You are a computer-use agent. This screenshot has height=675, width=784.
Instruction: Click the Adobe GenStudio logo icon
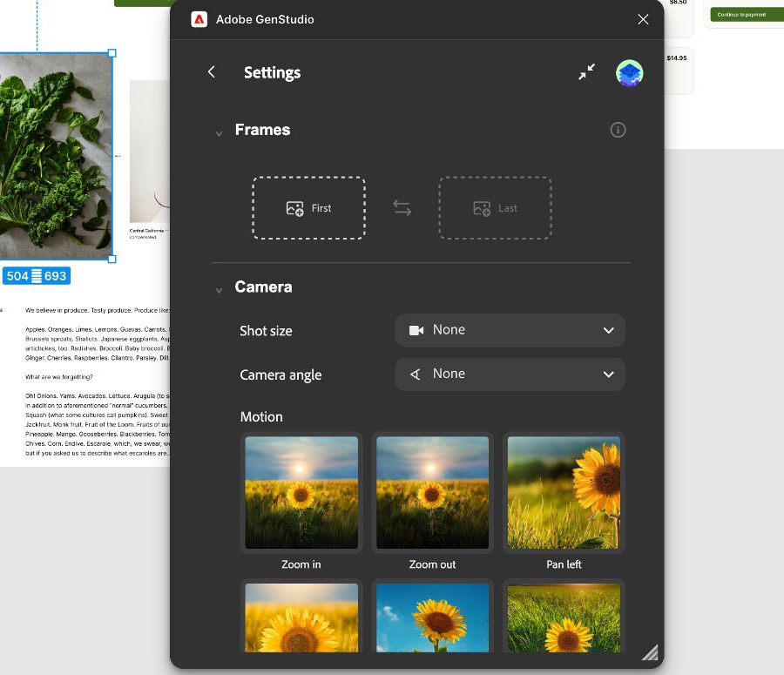(199, 19)
